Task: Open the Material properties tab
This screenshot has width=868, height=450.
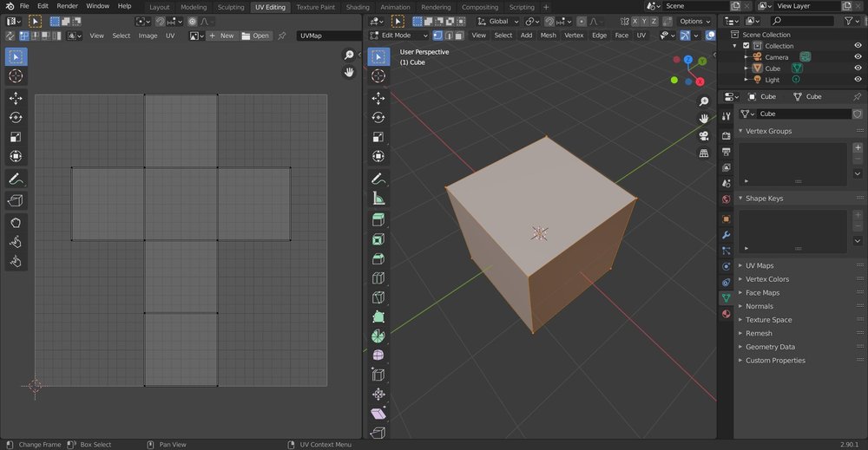Action: [x=727, y=314]
